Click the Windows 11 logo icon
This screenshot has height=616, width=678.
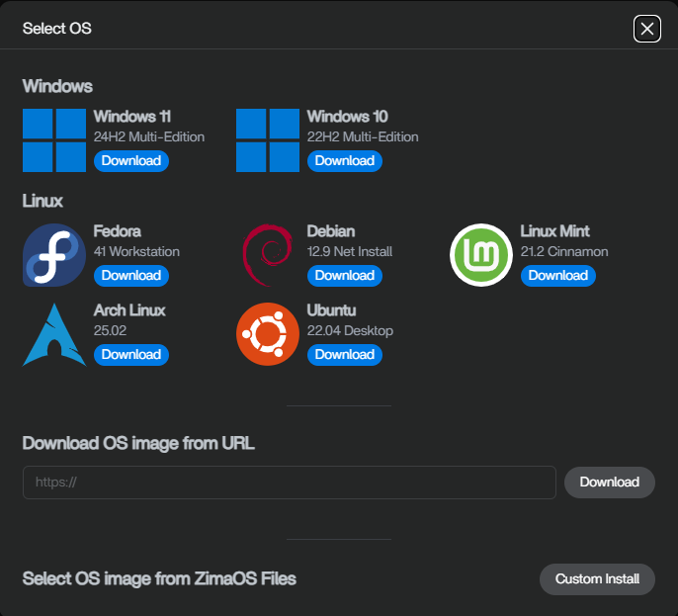(x=54, y=140)
